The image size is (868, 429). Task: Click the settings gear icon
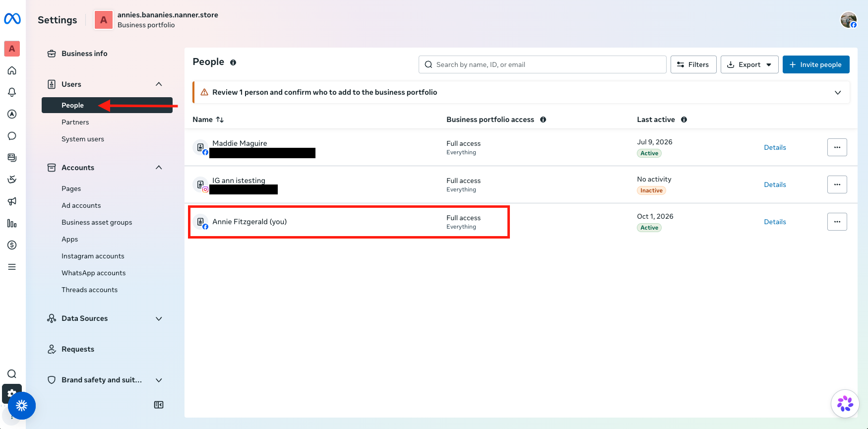point(11,392)
